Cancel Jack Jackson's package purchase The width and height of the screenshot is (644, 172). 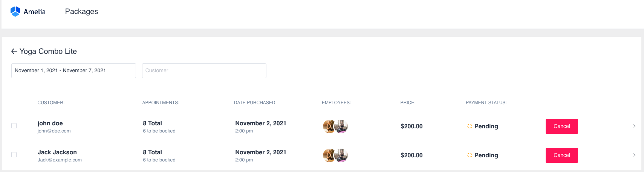coord(561,155)
